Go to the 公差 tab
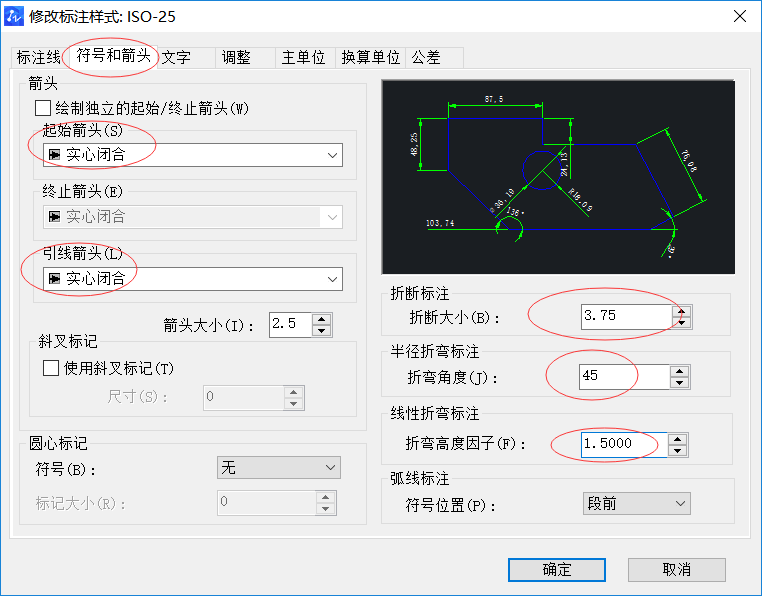The image size is (762, 596). (426, 58)
